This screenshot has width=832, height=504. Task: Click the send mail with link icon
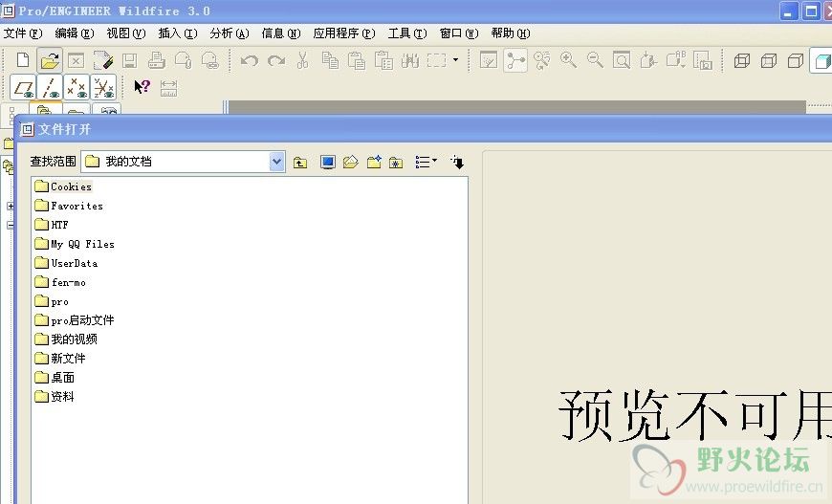pyautogui.click(x=210, y=60)
